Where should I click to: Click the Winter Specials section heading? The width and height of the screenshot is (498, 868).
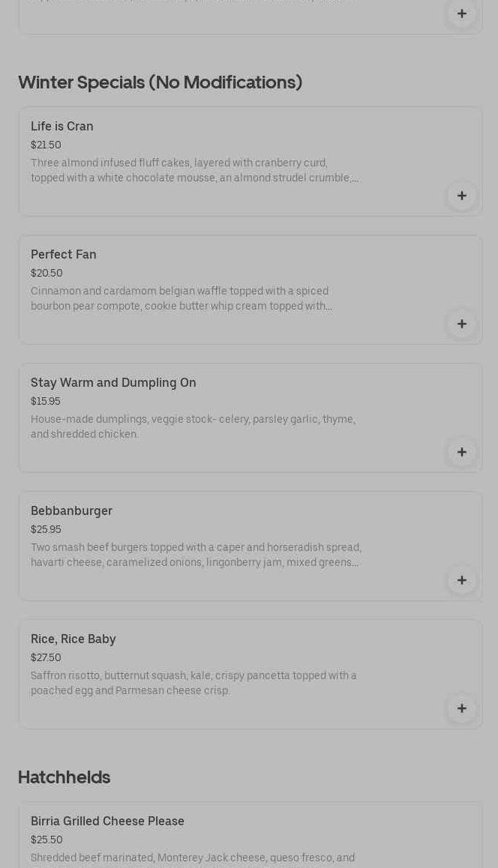[160, 82]
